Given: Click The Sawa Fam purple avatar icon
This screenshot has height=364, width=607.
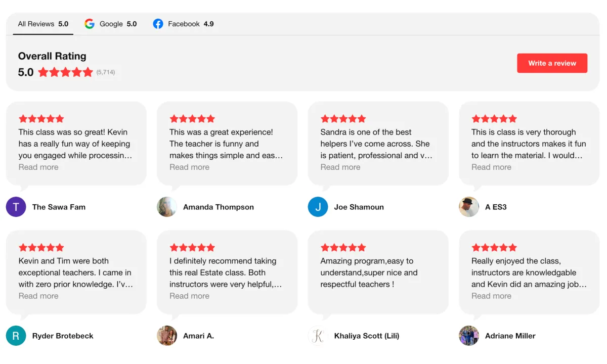Looking at the screenshot, I should [x=16, y=207].
